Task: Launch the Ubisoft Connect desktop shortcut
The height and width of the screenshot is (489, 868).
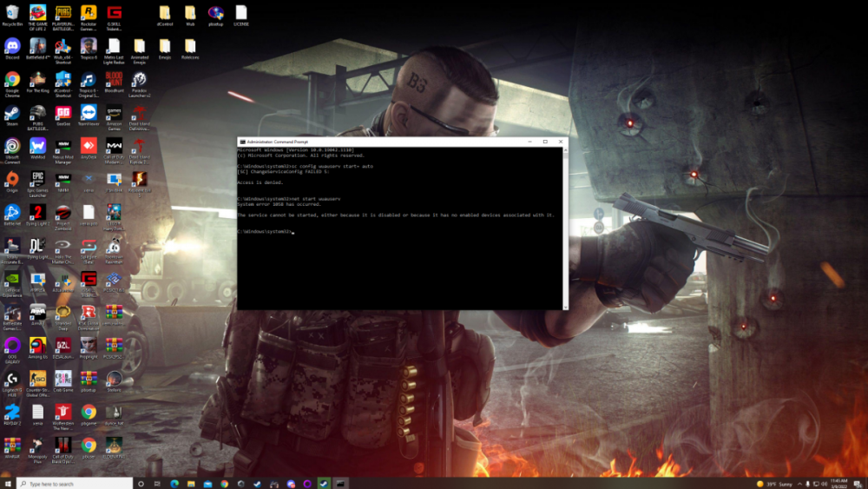Action: (12, 147)
